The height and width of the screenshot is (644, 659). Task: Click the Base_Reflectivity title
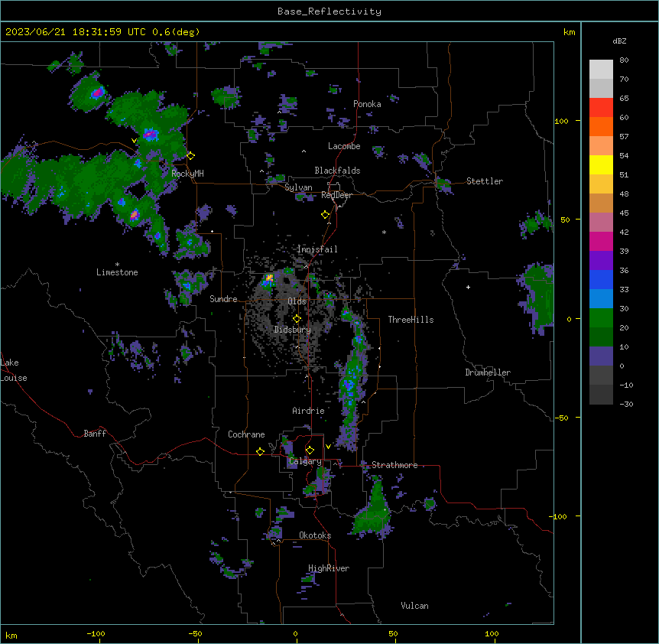click(329, 11)
